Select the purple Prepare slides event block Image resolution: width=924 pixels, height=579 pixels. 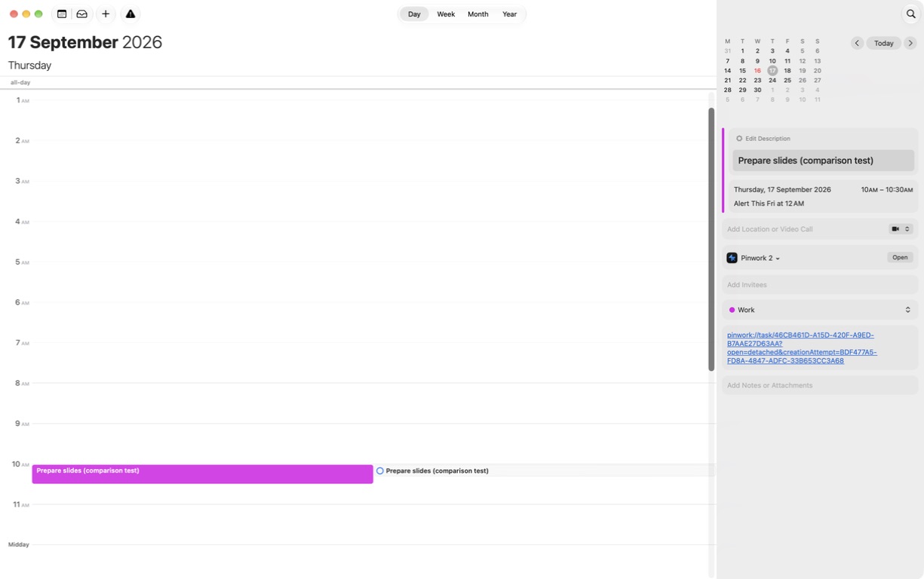(202, 474)
